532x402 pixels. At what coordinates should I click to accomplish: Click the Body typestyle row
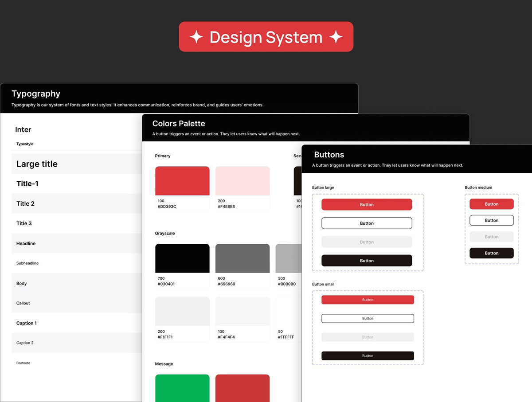[x=77, y=283]
